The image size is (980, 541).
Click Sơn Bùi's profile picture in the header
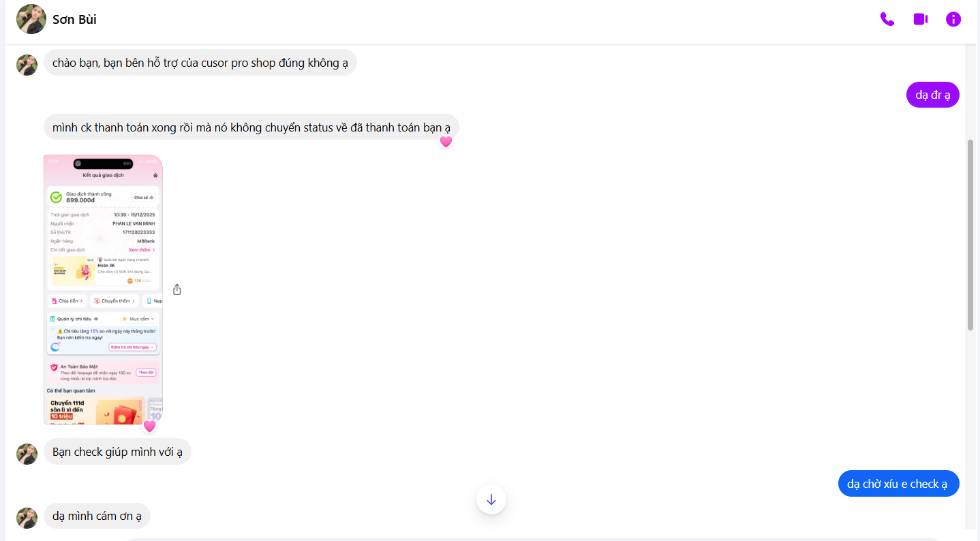(31, 19)
